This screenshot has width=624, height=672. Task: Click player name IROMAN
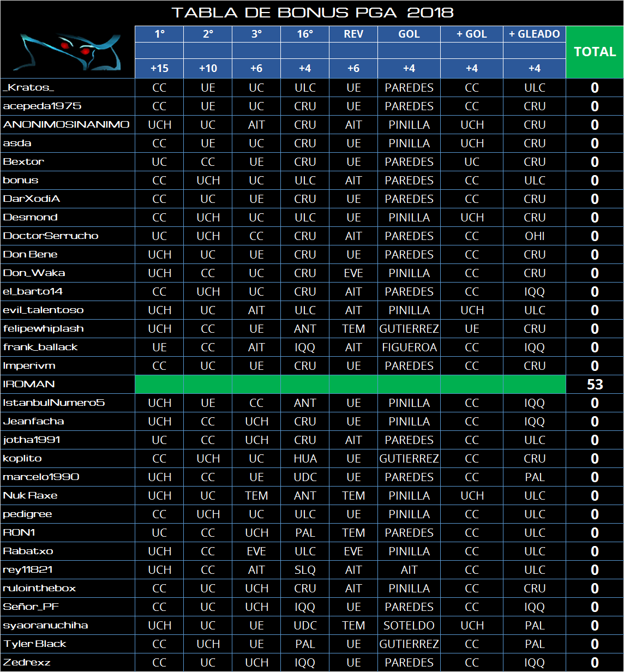(29, 385)
